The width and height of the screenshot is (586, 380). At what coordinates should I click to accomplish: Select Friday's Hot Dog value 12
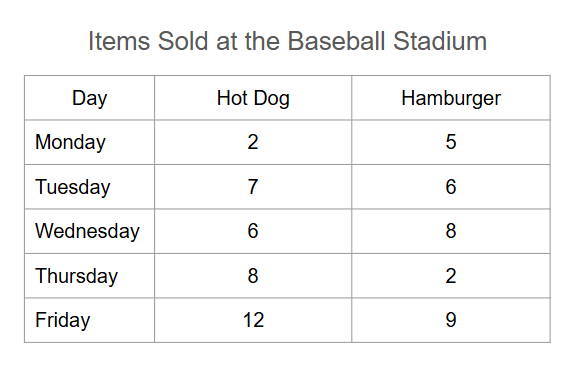tap(253, 320)
